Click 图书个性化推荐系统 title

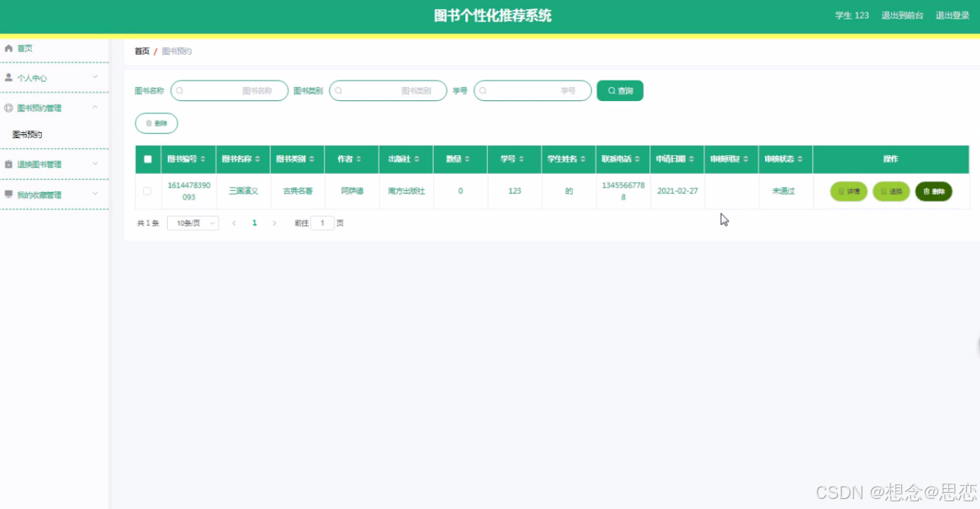click(493, 15)
